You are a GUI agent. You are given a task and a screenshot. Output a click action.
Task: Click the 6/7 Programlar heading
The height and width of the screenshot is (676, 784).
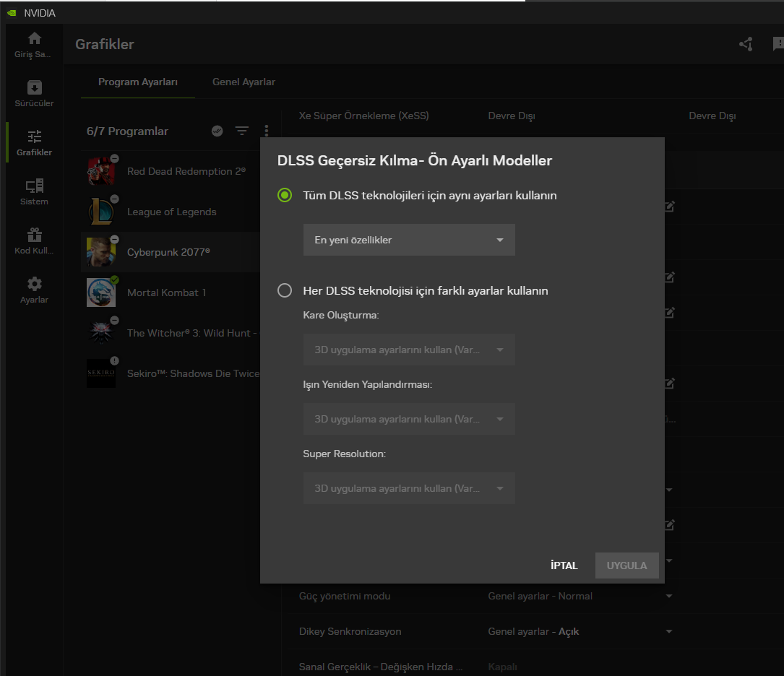click(x=127, y=131)
